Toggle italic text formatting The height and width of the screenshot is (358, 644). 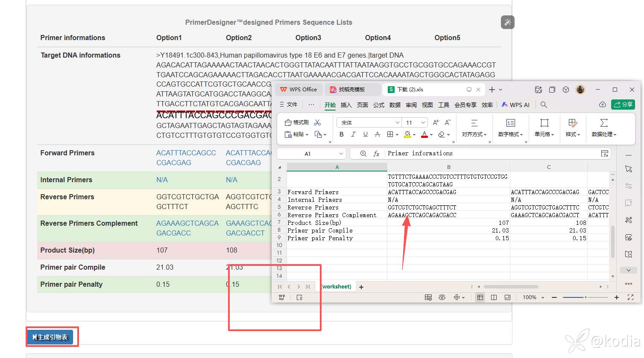click(353, 134)
